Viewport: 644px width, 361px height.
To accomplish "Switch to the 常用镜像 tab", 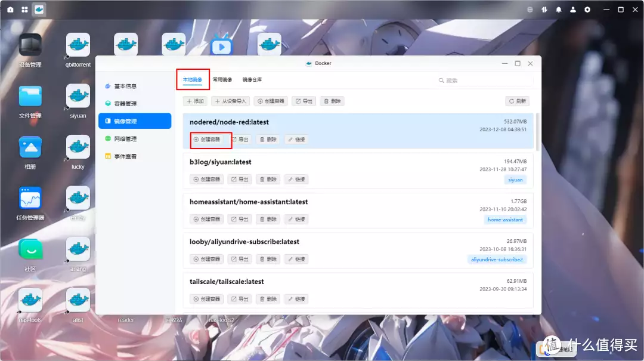I will pos(222,79).
